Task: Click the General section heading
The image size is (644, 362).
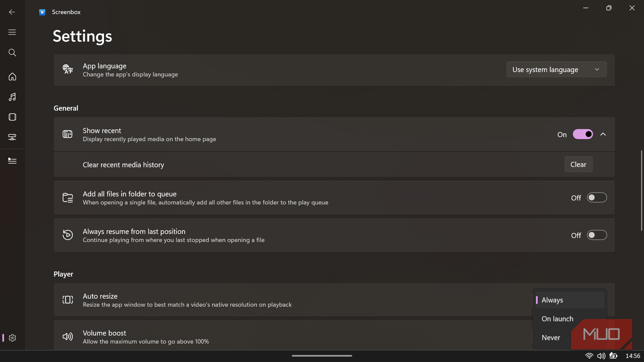Action: (x=66, y=108)
